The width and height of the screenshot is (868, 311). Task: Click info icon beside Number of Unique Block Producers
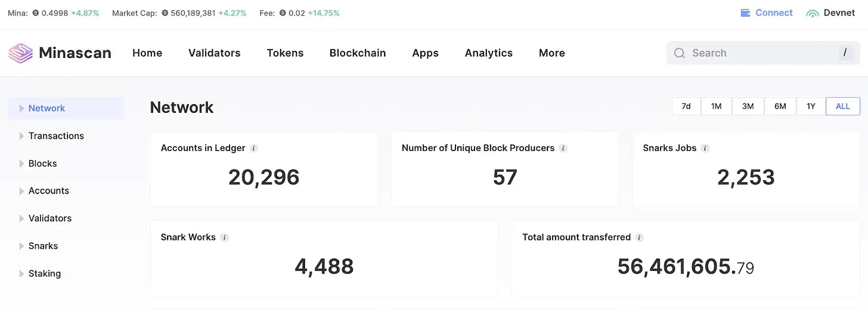563,148
